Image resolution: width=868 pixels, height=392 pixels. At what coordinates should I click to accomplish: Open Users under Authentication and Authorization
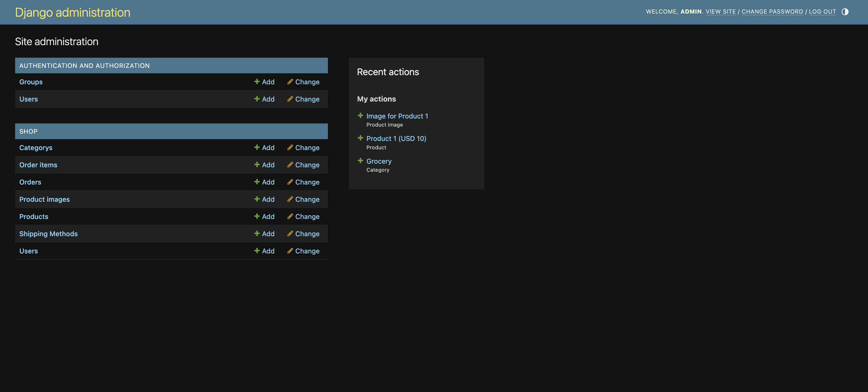coord(28,99)
